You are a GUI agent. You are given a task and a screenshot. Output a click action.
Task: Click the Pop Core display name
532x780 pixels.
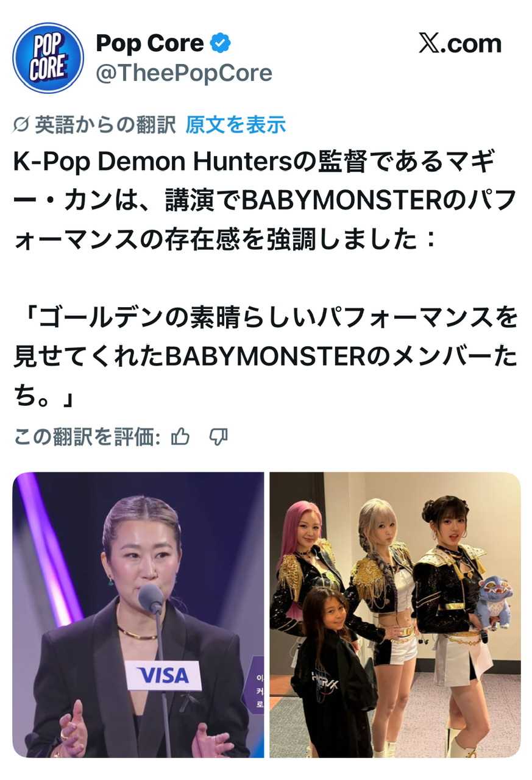(150, 43)
